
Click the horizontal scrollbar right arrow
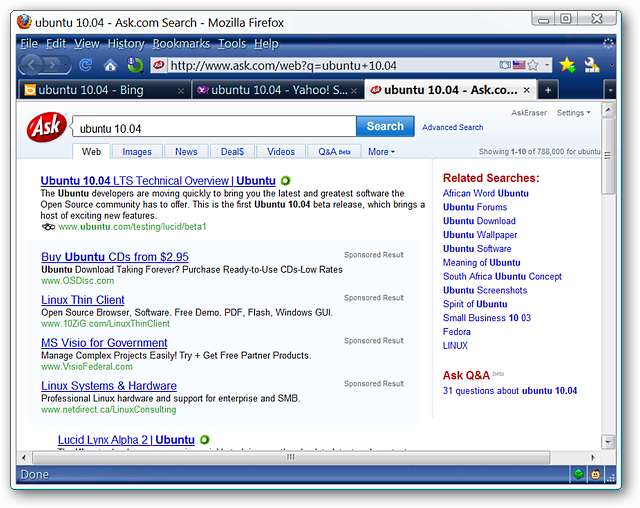592,457
